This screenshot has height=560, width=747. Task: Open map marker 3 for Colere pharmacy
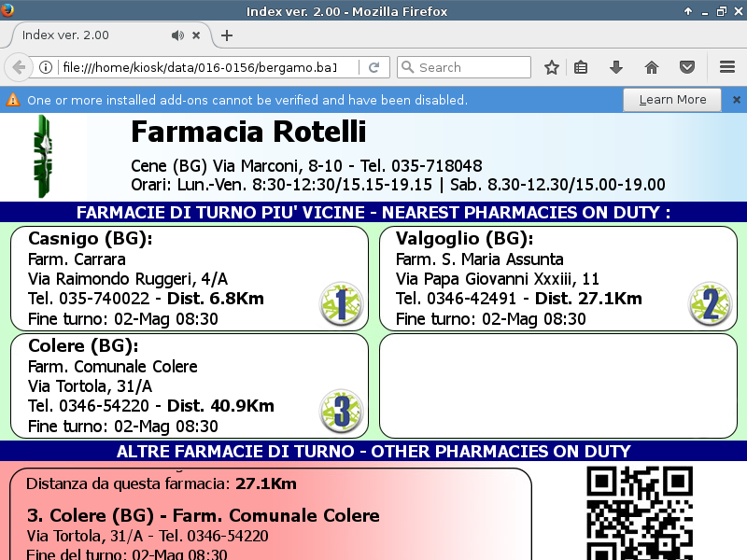click(x=341, y=411)
